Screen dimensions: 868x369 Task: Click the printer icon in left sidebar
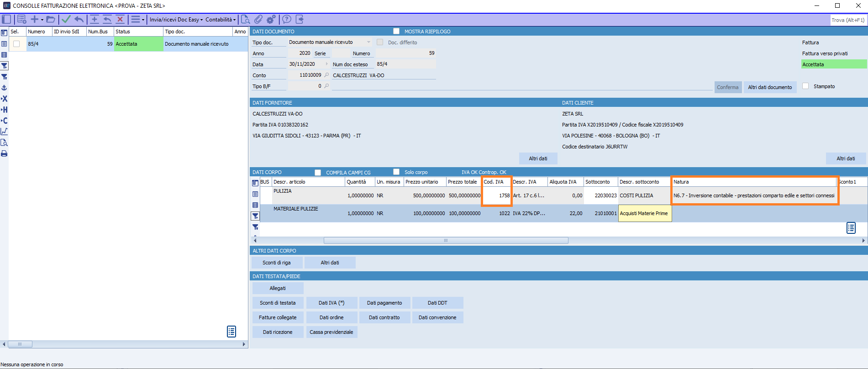click(x=4, y=153)
